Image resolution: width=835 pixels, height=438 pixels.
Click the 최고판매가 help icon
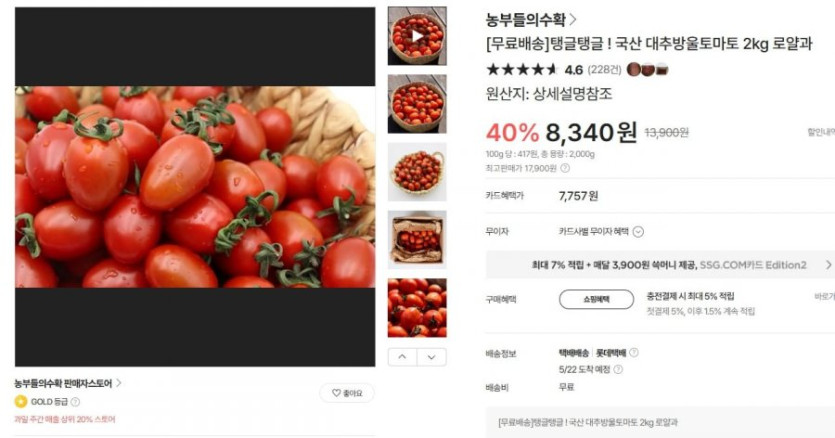(x=565, y=168)
